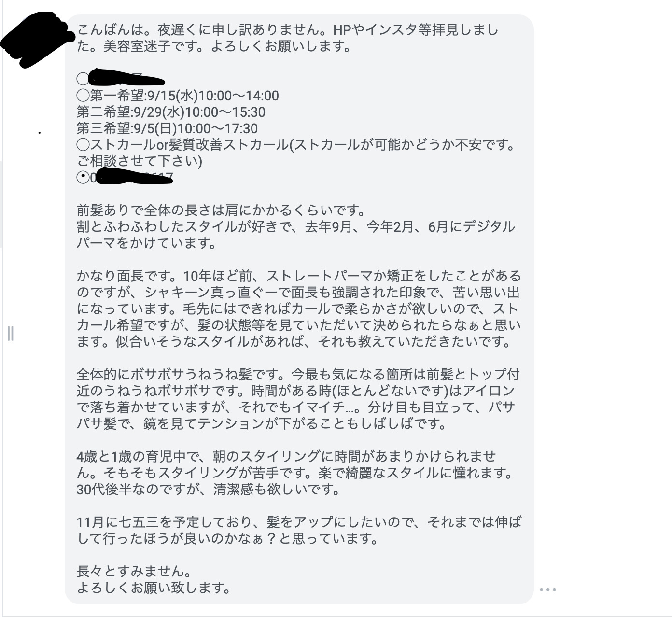This screenshot has width=672, height=617.
Task: Select the 第三希望:9/5(日) line
Action: point(167,128)
